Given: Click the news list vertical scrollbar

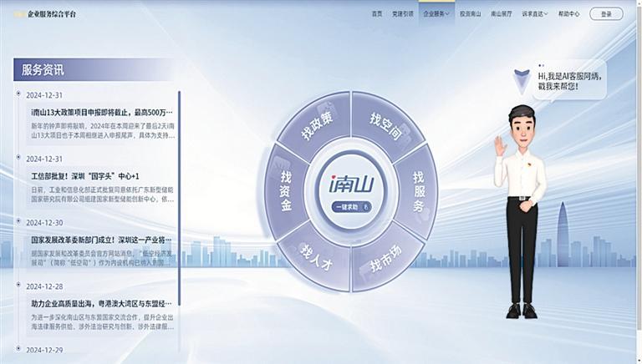Looking at the screenshot, I should pos(180,199).
